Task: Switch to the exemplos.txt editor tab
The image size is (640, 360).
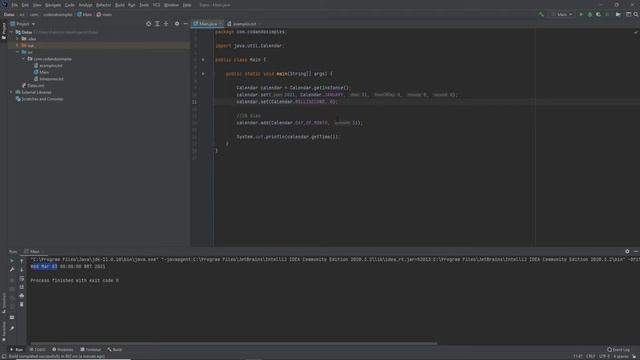Action: point(244,24)
